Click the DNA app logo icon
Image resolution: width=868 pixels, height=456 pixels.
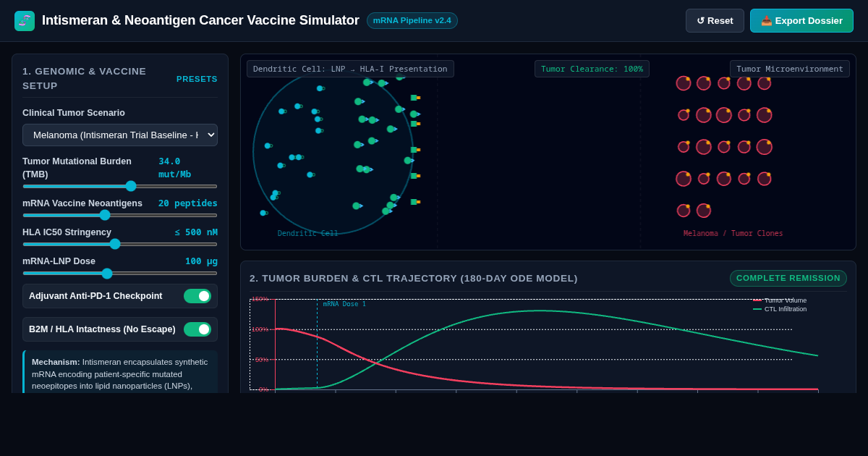tap(25, 21)
